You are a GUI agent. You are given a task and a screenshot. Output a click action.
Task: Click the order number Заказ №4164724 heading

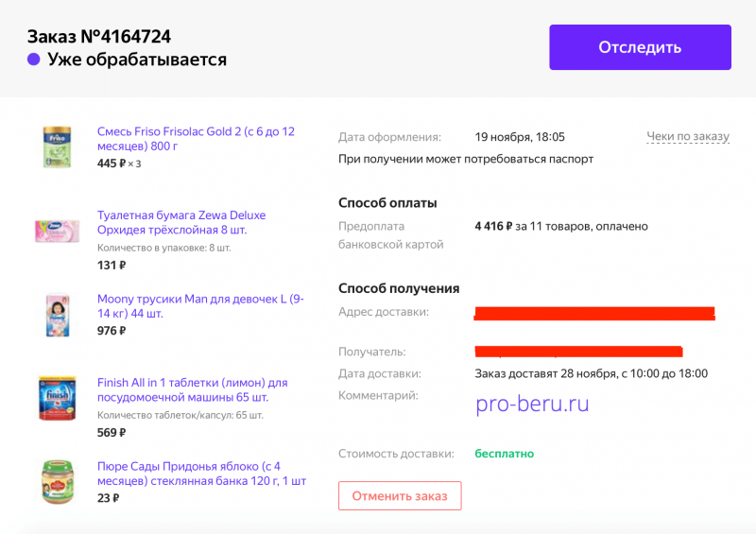(x=99, y=37)
